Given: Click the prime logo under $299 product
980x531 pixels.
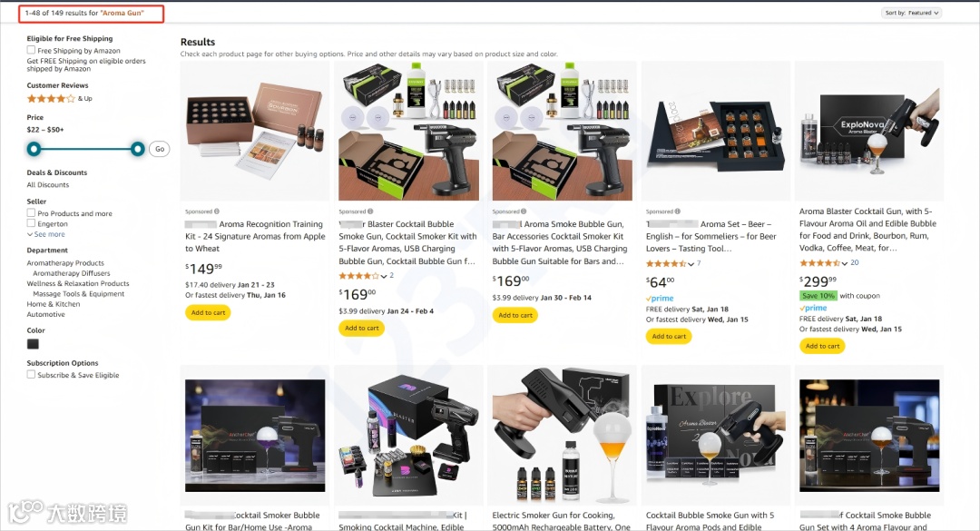Looking at the screenshot, I should (813, 309).
